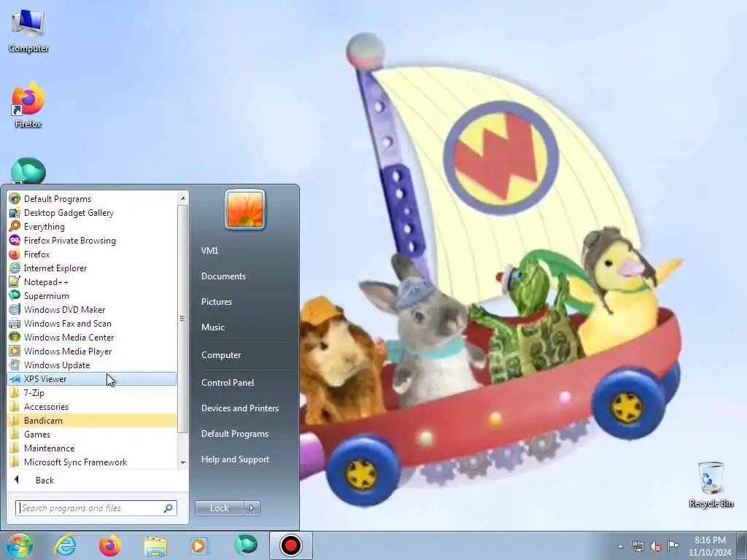Open Windows Fax and Scan
This screenshot has width=747, height=560.
click(93, 323)
